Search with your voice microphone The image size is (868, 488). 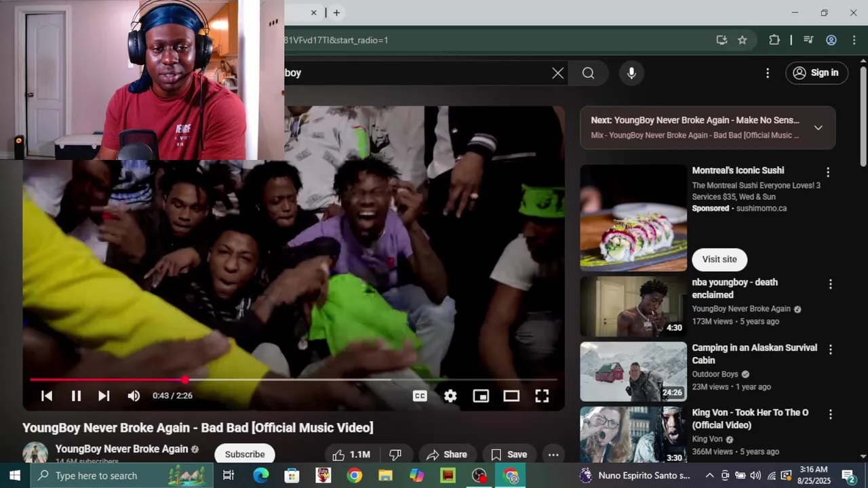631,73
